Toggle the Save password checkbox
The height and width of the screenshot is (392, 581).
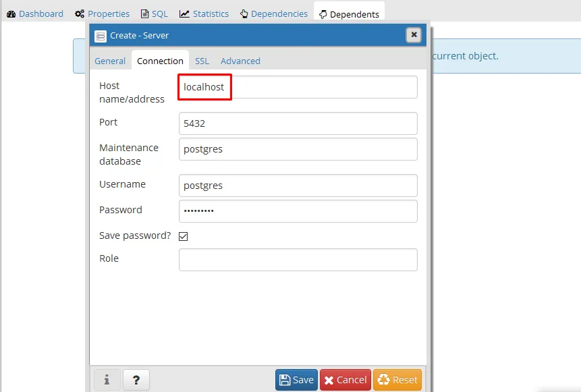point(183,236)
